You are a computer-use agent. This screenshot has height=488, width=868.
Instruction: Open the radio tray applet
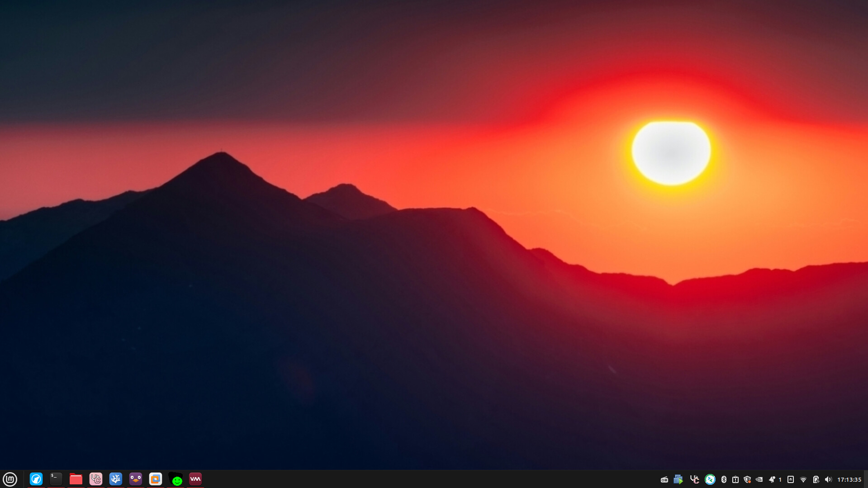click(x=664, y=479)
